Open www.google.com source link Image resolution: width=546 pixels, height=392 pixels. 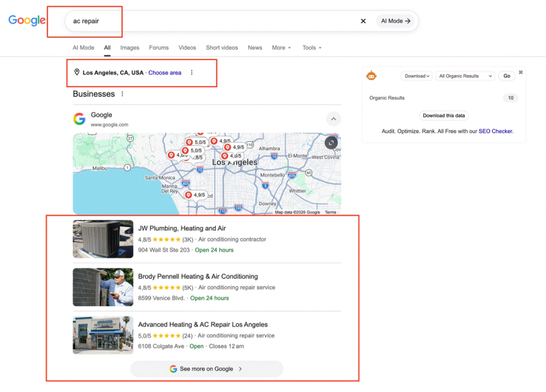[x=109, y=125]
